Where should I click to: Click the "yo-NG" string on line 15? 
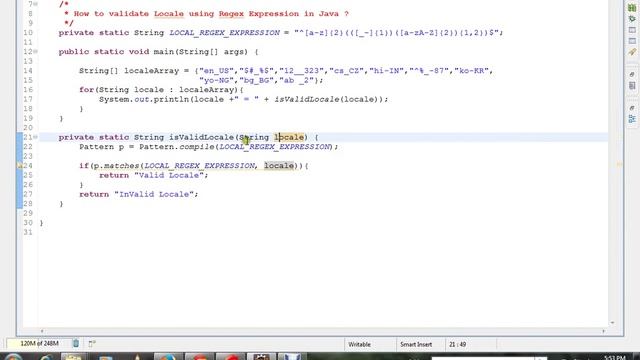click(x=216, y=80)
